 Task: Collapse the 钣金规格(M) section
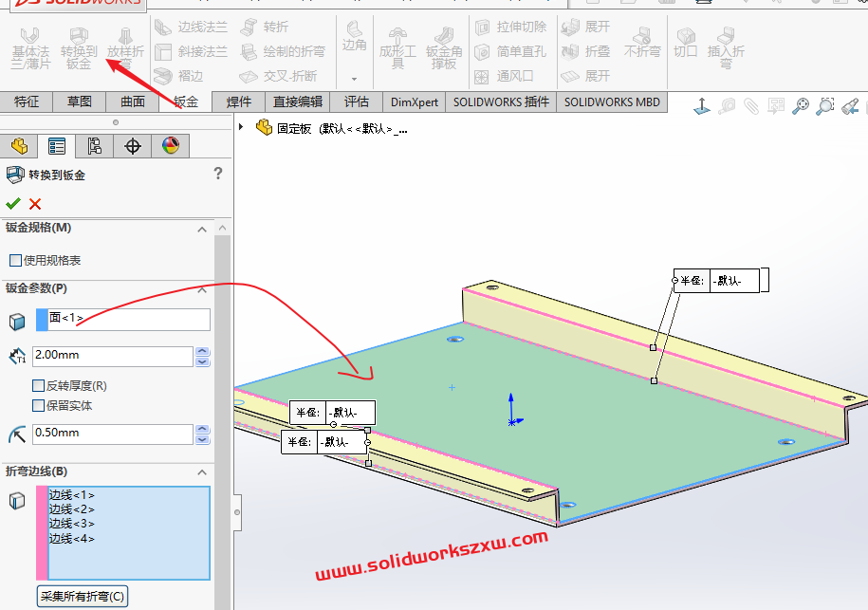(x=201, y=229)
